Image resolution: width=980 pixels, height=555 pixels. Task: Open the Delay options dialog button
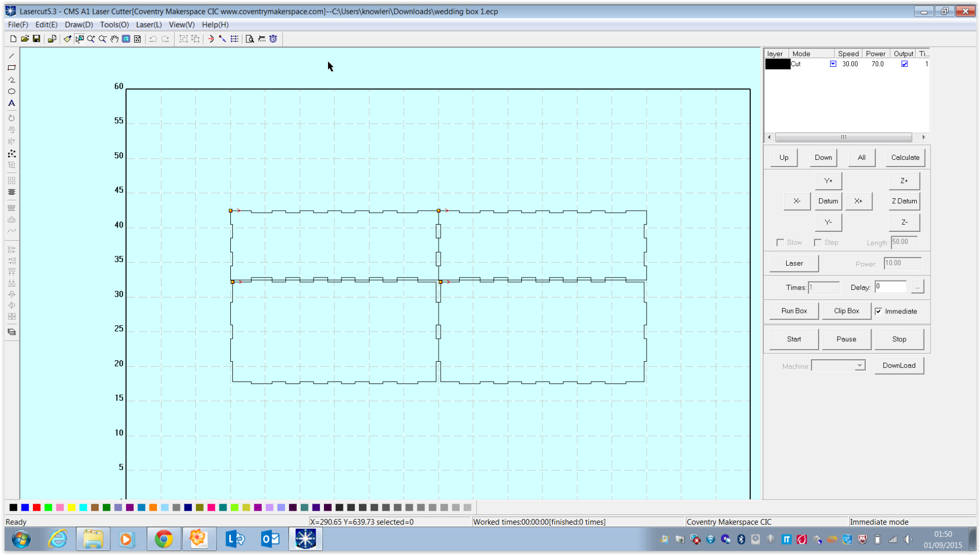coord(918,287)
